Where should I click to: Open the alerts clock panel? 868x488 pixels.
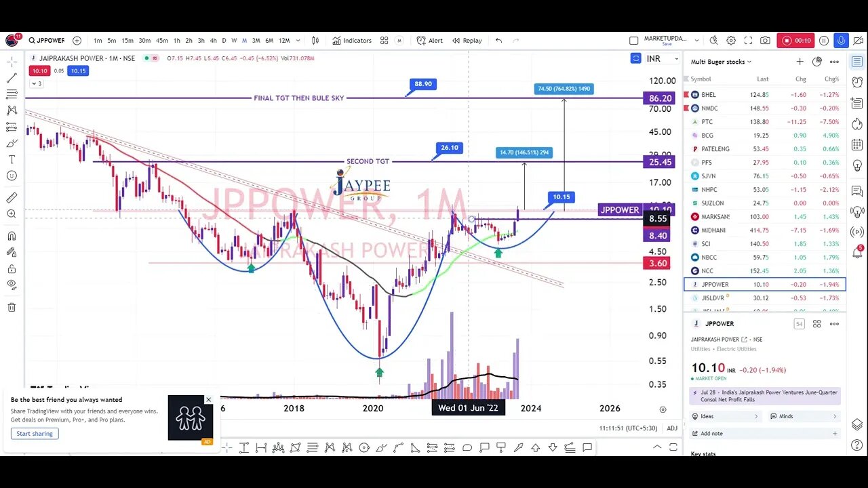point(857,81)
